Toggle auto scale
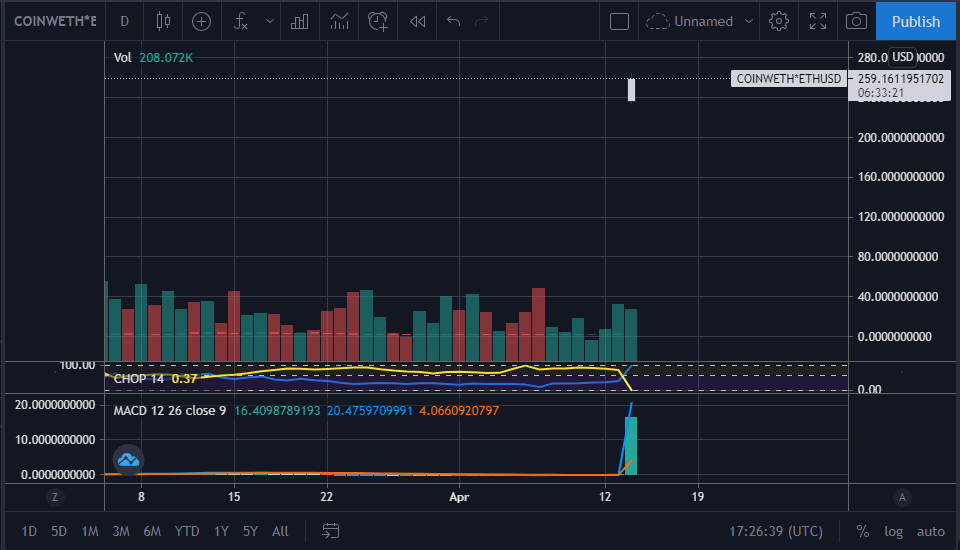Image resolution: width=960 pixels, height=550 pixels. point(931,531)
